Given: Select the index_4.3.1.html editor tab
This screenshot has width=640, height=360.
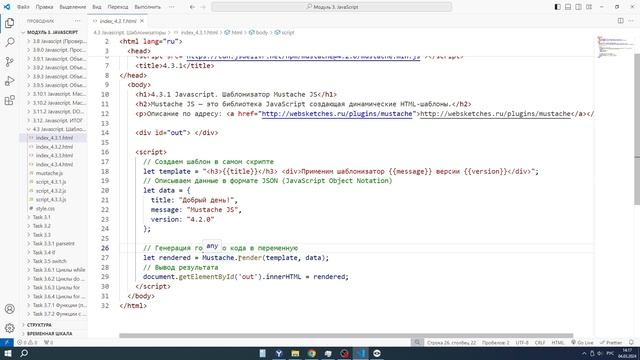Looking at the screenshot, I should [x=118, y=21].
